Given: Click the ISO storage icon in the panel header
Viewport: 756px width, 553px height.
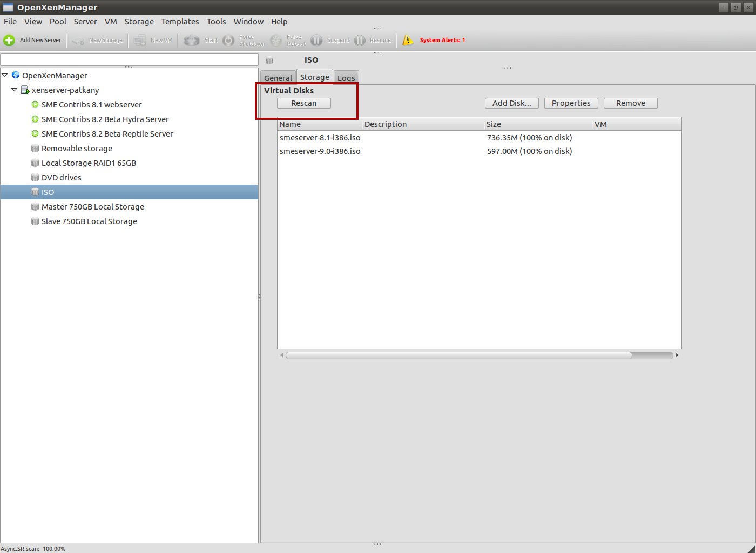Looking at the screenshot, I should (x=269, y=60).
